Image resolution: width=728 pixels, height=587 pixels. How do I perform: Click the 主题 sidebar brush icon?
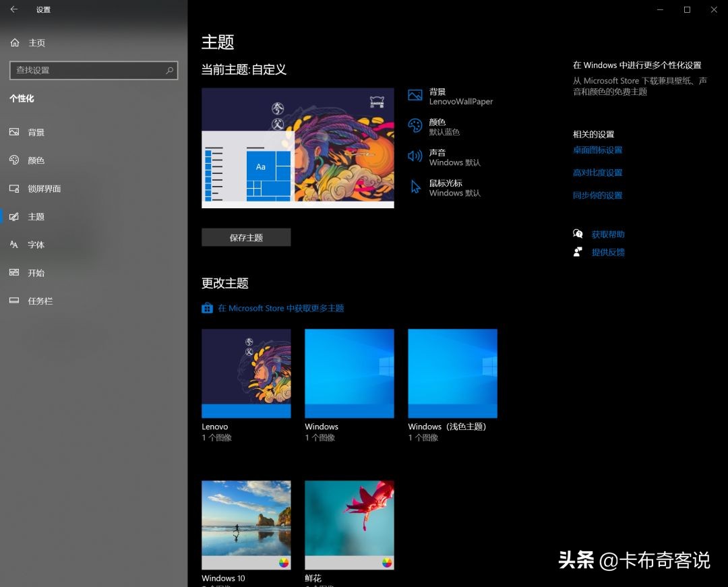click(x=14, y=217)
